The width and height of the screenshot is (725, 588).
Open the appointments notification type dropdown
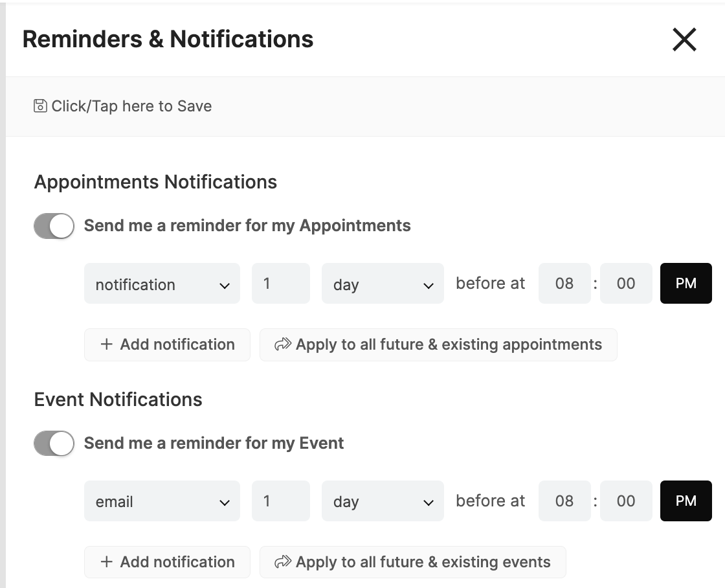[162, 283]
